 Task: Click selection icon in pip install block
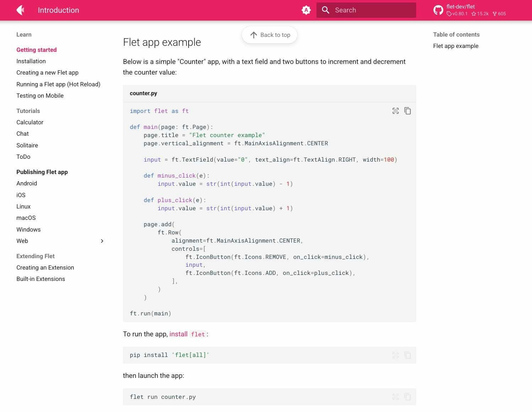[396, 355]
